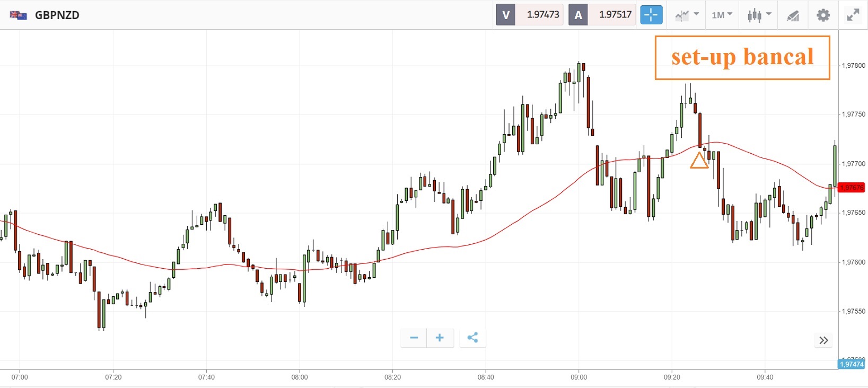This screenshot has height=388, width=868.
Task: Click the V sell button
Action: [506, 15]
